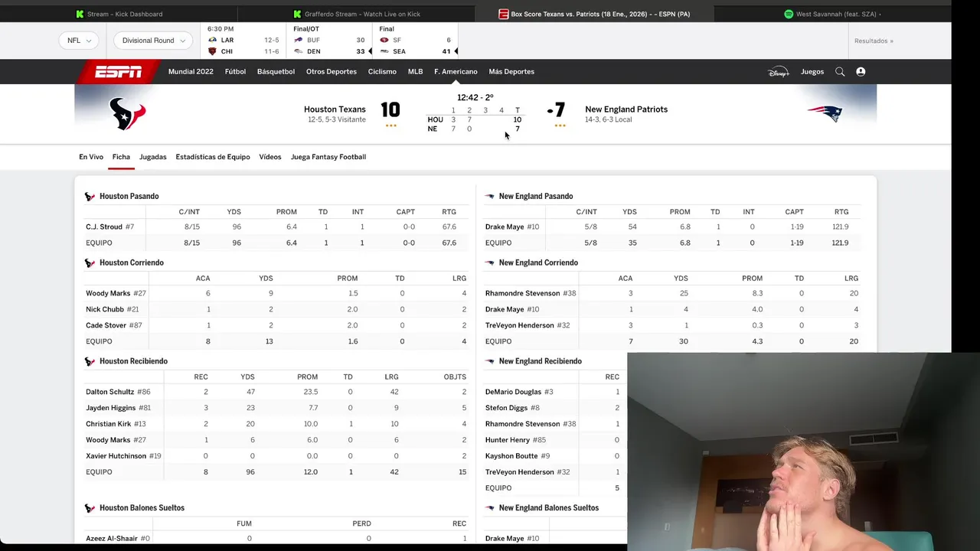The image size is (980, 551).
Task: Click Texans icon beside Houston Corriendo
Action: [x=90, y=263]
